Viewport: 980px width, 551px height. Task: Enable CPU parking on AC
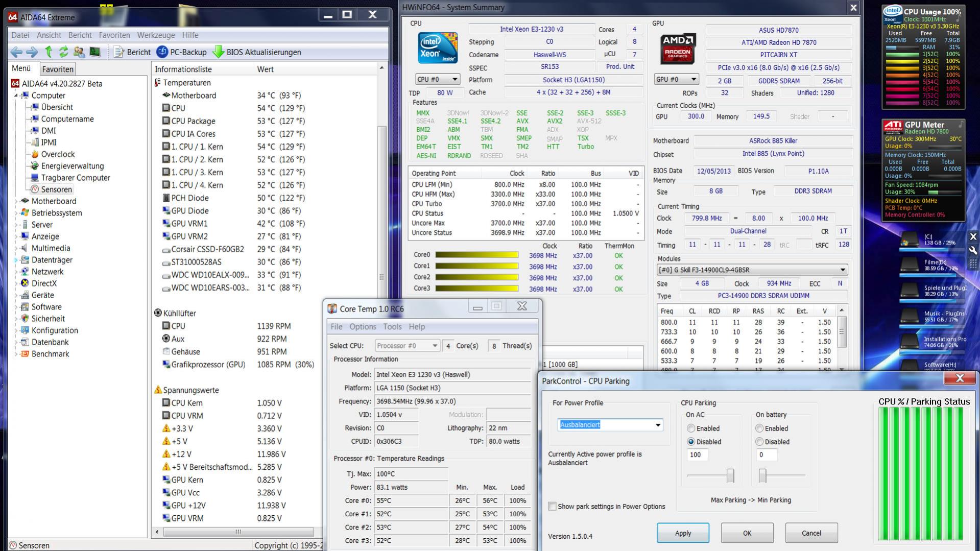coord(691,428)
